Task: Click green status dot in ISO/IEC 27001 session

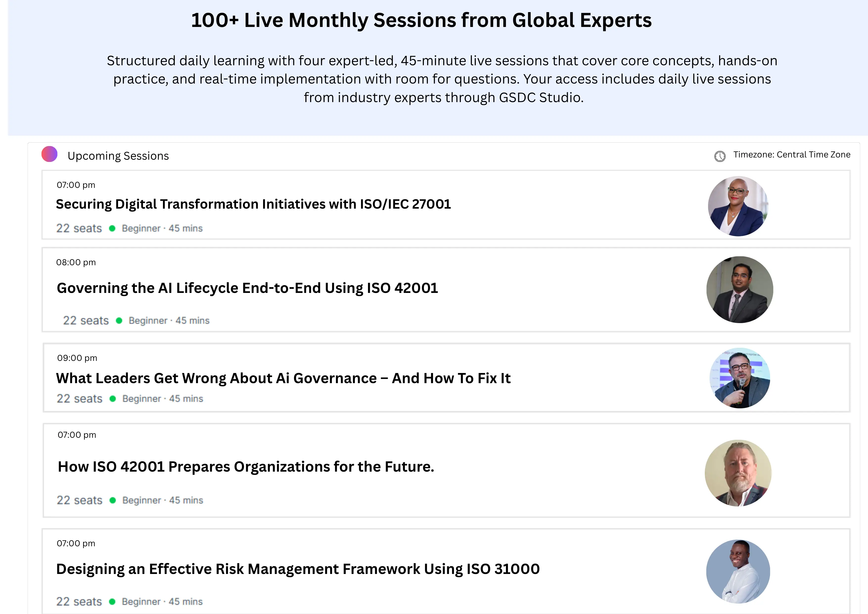Action: (x=112, y=228)
